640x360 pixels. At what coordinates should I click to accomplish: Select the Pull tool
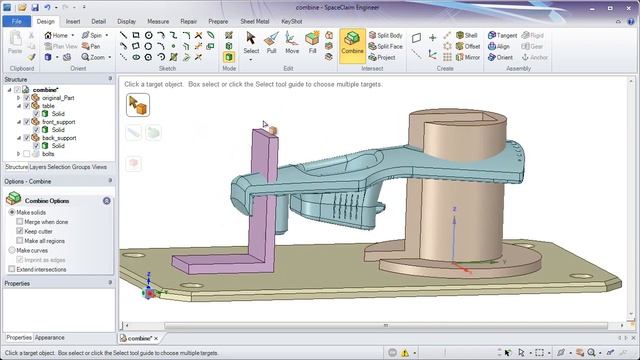[271, 43]
